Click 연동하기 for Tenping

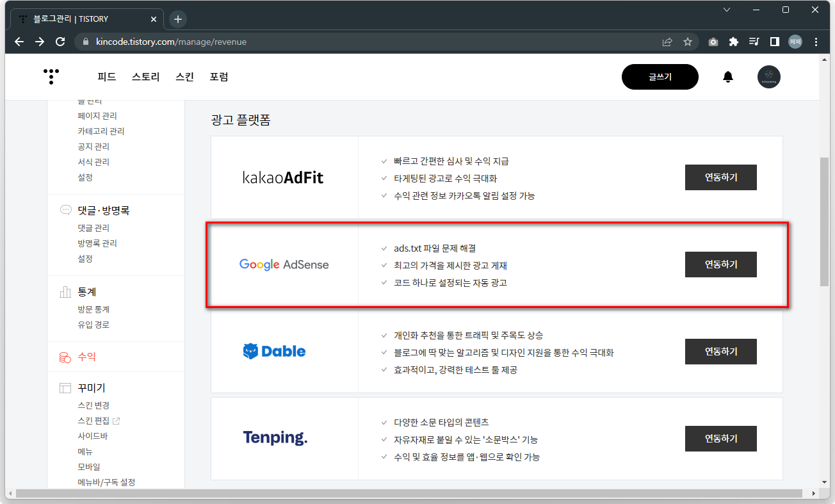[x=721, y=439]
